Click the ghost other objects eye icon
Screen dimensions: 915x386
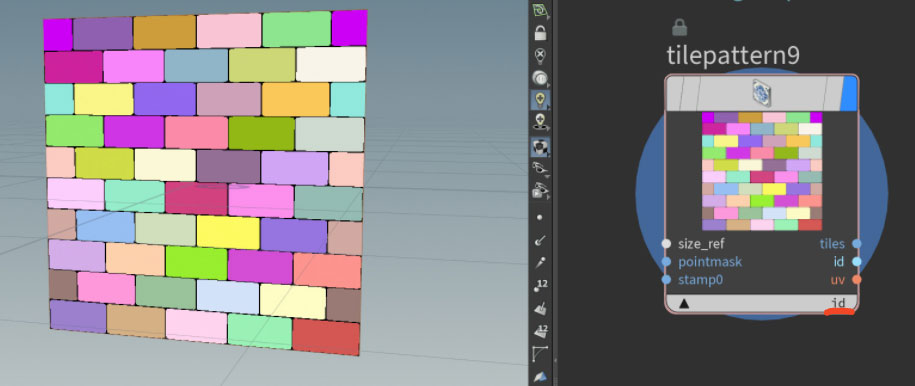point(540,191)
